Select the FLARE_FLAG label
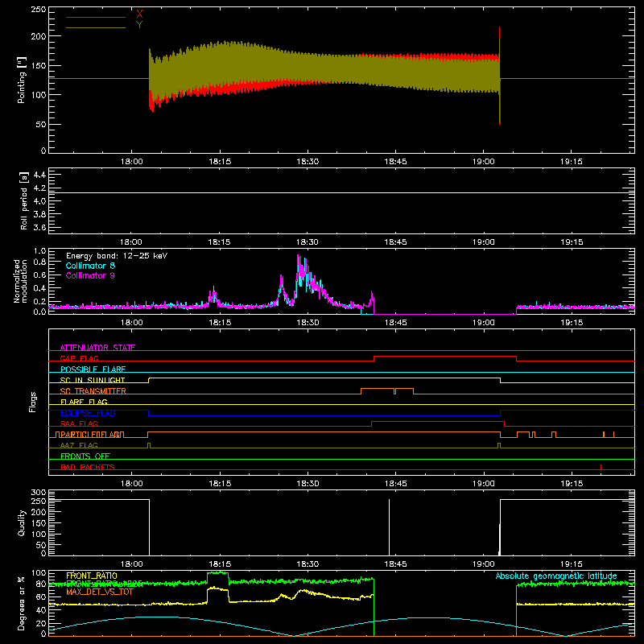Image resolution: width=644 pixels, height=644 pixels. pyautogui.click(x=84, y=402)
